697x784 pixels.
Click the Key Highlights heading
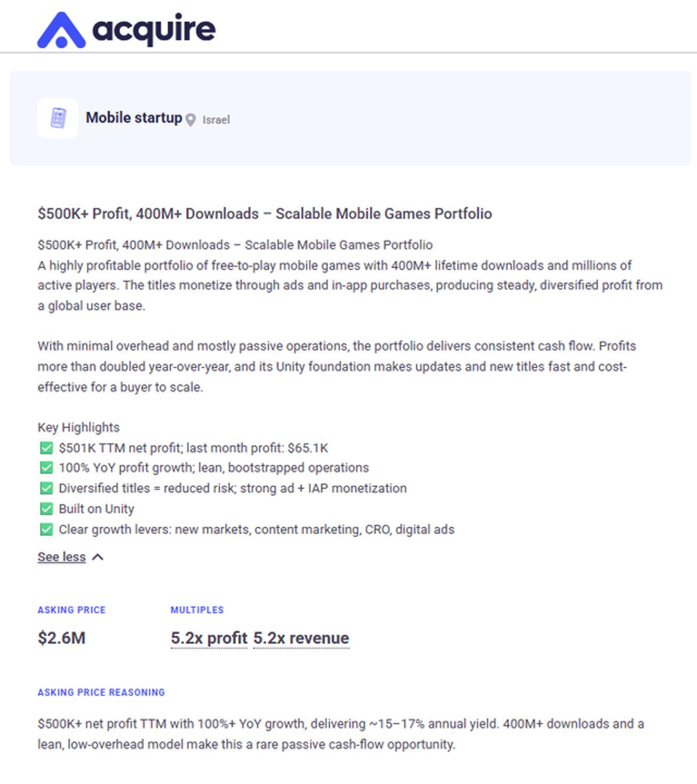[x=78, y=427]
